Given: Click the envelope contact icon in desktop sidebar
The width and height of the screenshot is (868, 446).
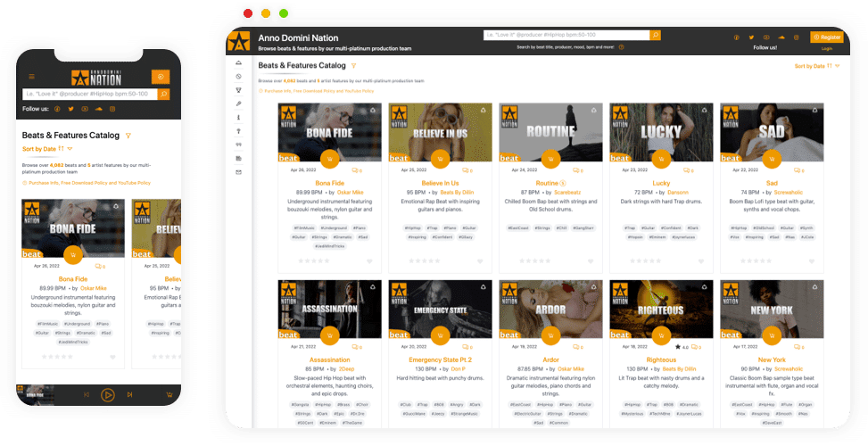Looking at the screenshot, I should tap(238, 172).
